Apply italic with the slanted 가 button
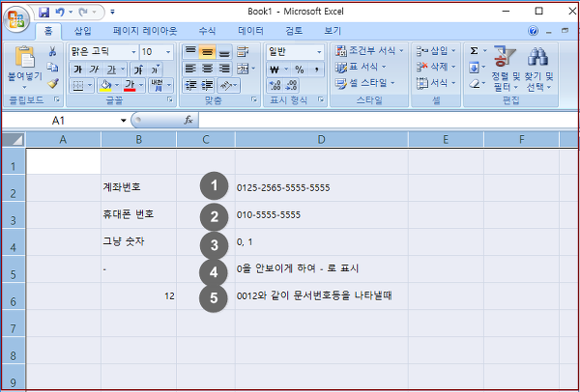Image resolution: width=580 pixels, height=392 pixels. tap(94, 70)
